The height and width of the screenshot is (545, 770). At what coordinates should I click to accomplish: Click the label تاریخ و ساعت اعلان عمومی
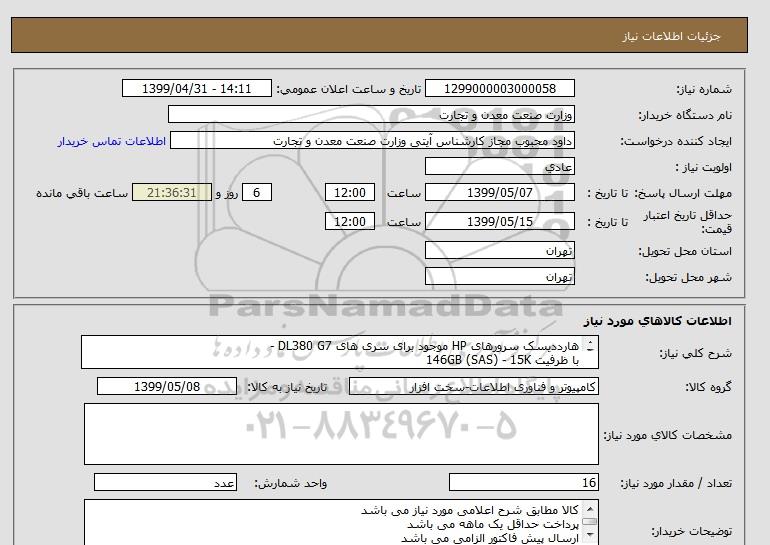pyautogui.click(x=349, y=89)
